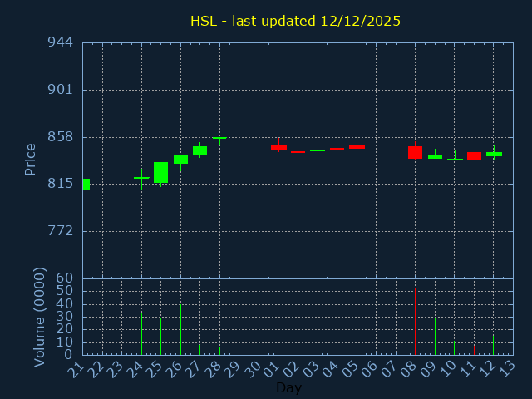Click the red candlestick for day 01
532x399 pixels.
click(278, 147)
